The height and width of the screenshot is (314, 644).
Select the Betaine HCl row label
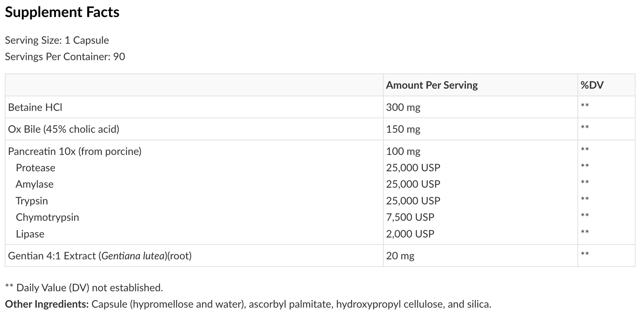[x=35, y=107]
